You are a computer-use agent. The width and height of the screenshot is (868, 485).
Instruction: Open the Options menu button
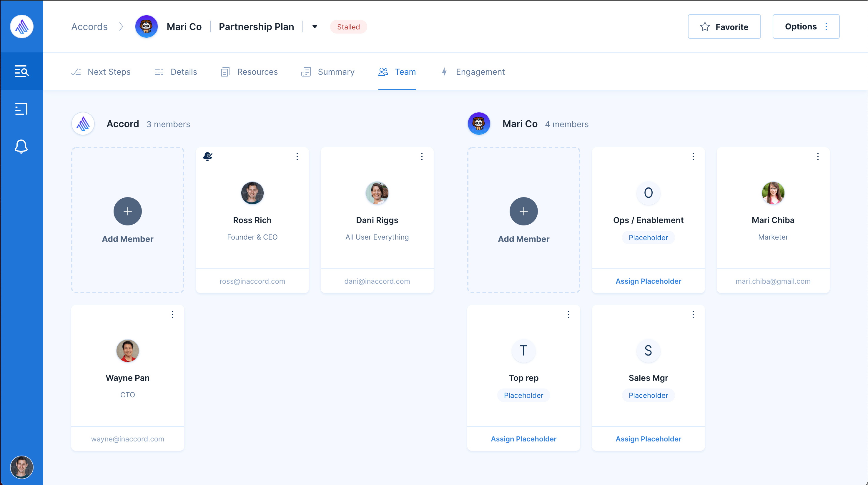click(806, 26)
